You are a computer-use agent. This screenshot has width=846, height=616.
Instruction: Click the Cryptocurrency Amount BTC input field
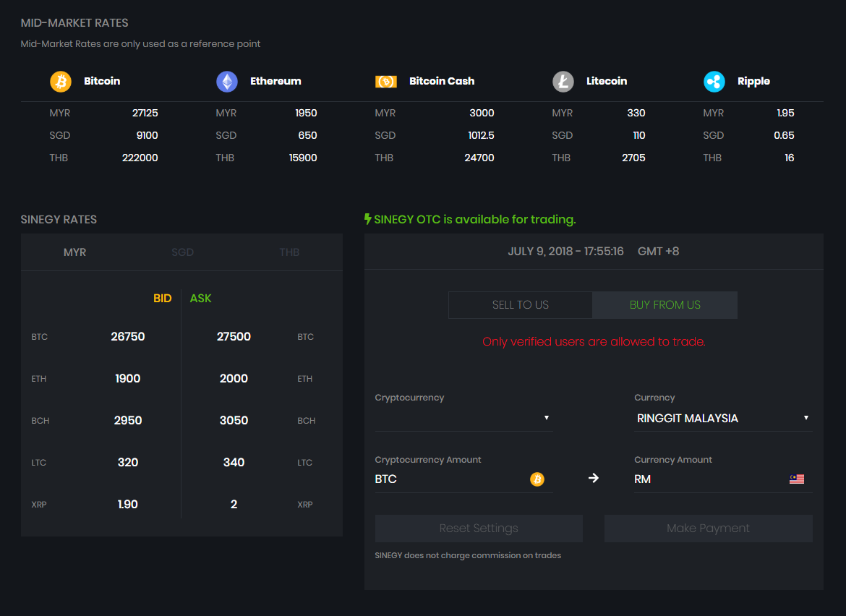click(463, 479)
